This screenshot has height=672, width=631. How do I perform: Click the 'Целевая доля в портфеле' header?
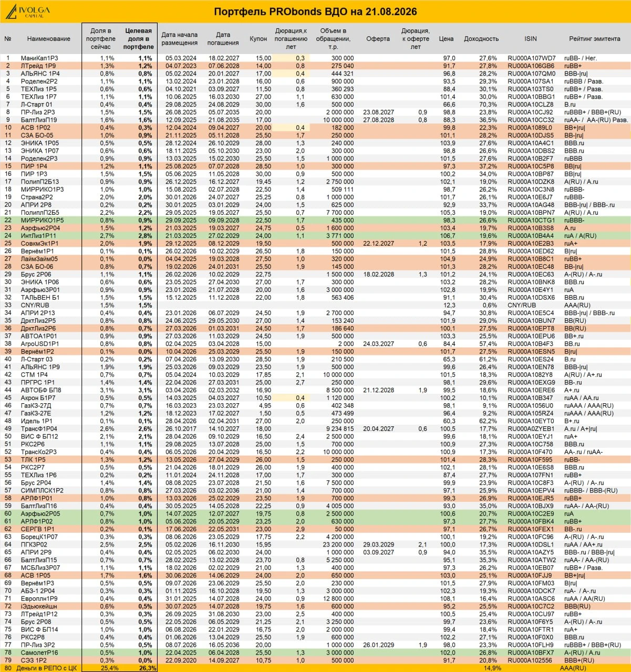point(138,39)
